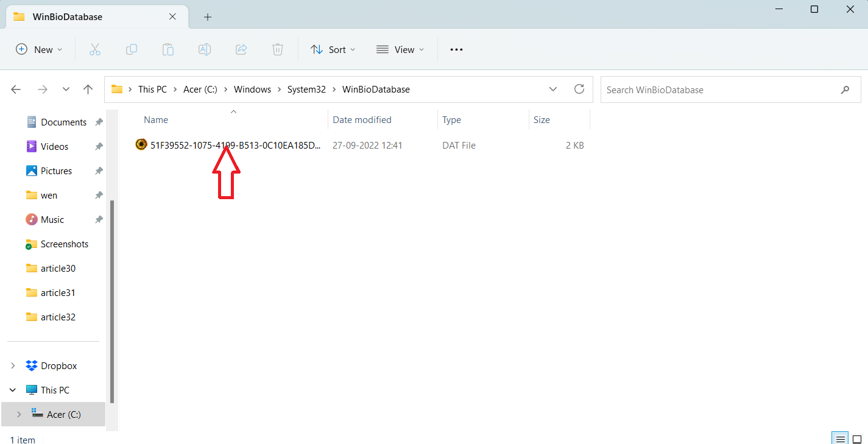Expand the Dropbox tree node
The height and width of the screenshot is (444, 868).
click(x=13, y=366)
